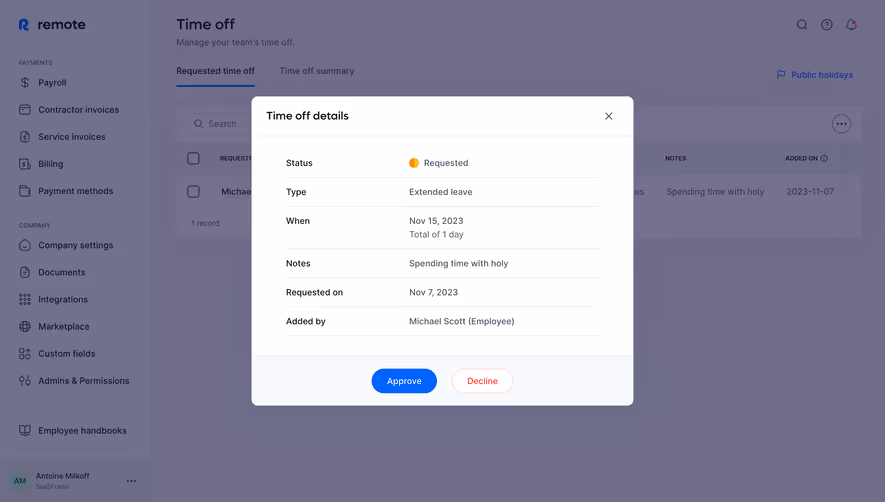
Task: Focus the Search input field
Action: point(220,124)
